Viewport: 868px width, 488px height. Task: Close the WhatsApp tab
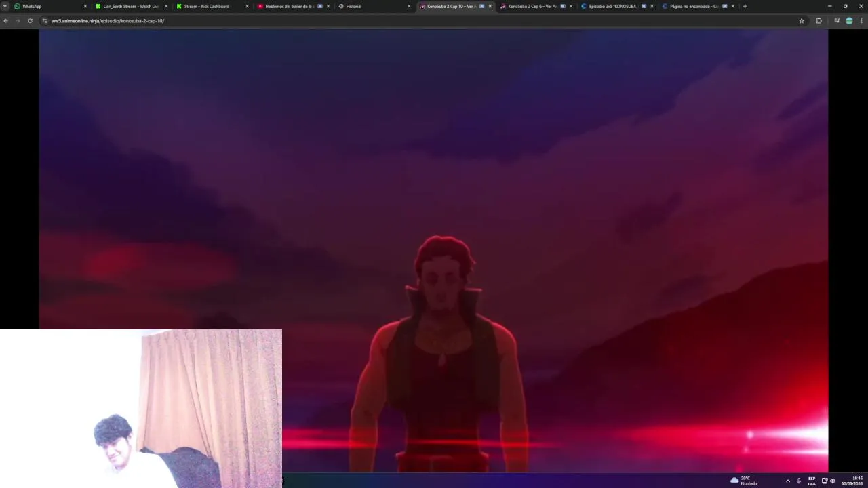pyautogui.click(x=85, y=6)
